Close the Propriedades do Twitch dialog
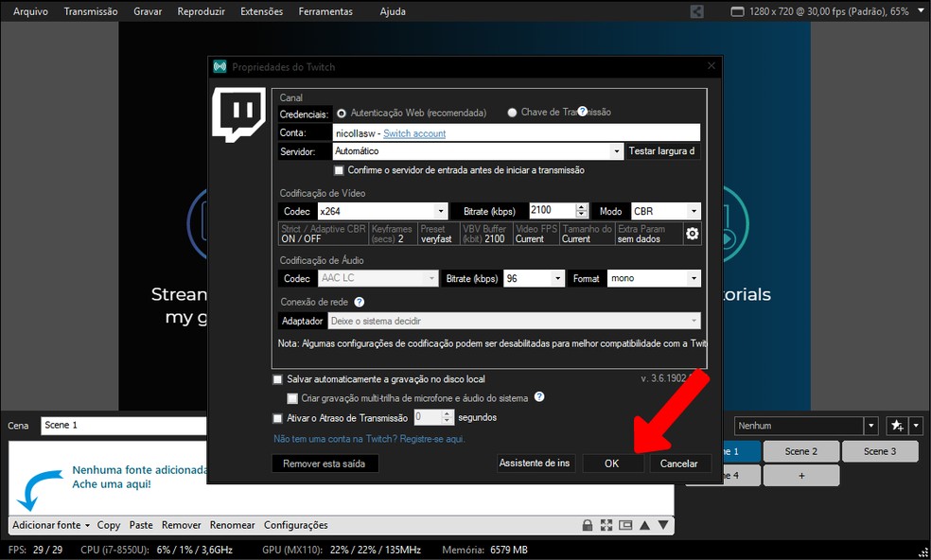 click(x=711, y=66)
